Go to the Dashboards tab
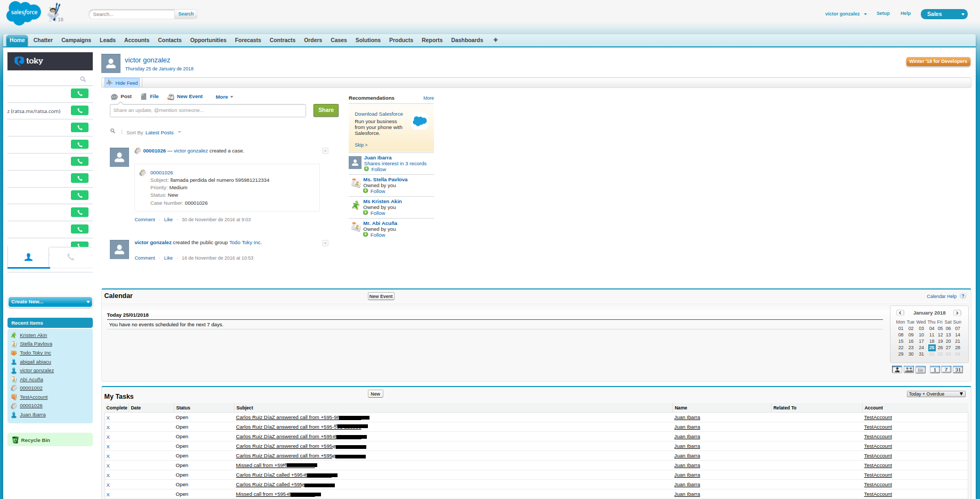Viewport: 980px width, 499px height. (x=467, y=40)
